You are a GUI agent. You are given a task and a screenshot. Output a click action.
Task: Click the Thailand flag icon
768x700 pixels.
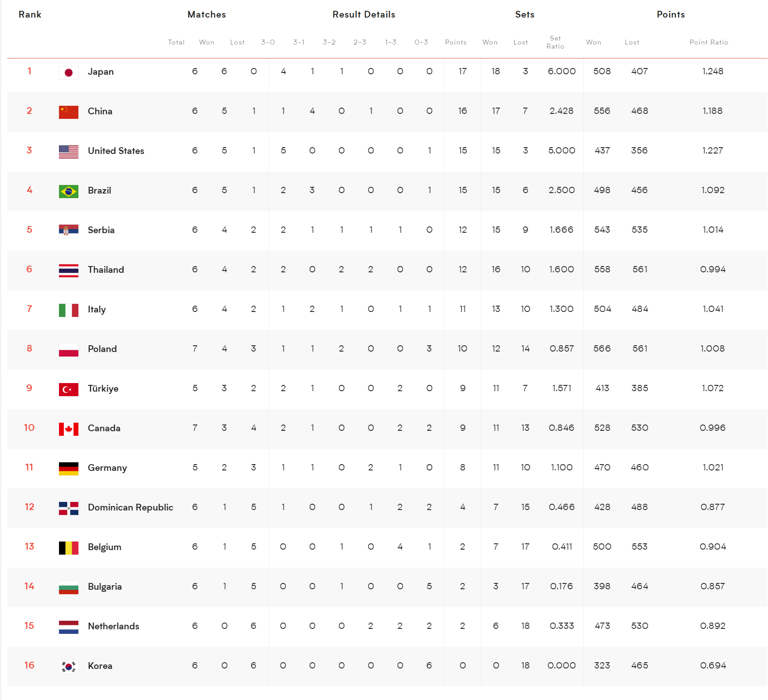(x=68, y=271)
